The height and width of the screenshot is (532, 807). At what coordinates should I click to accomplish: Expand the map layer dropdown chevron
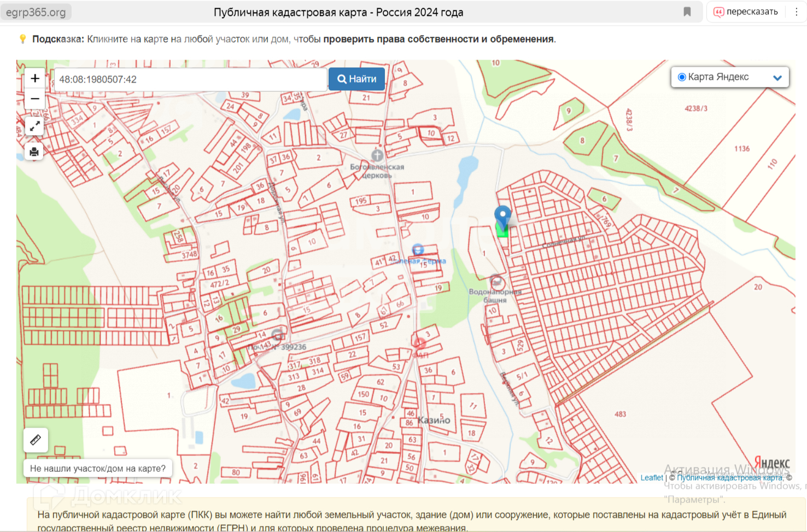click(777, 78)
